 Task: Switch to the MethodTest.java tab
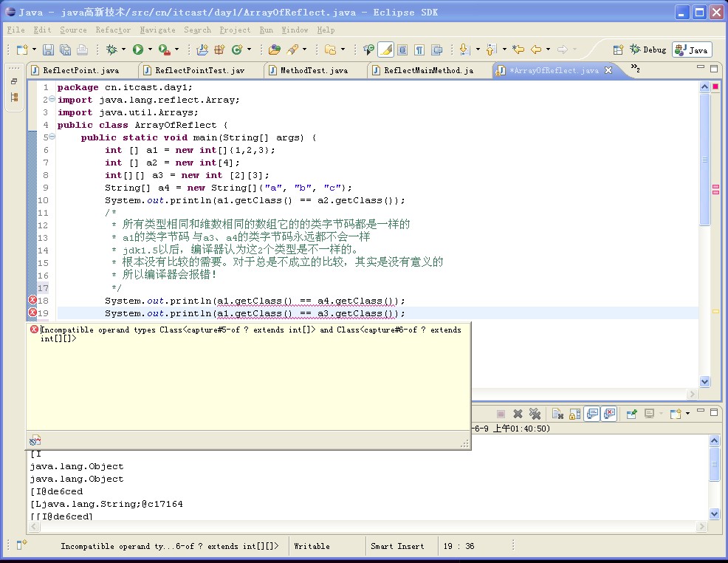(x=313, y=70)
